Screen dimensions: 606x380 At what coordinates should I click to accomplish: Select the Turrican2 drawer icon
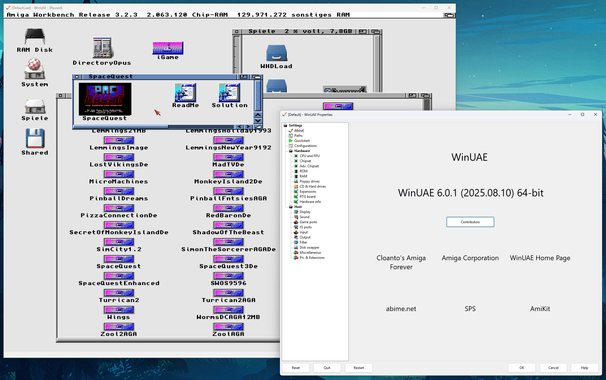click(119, 293)
